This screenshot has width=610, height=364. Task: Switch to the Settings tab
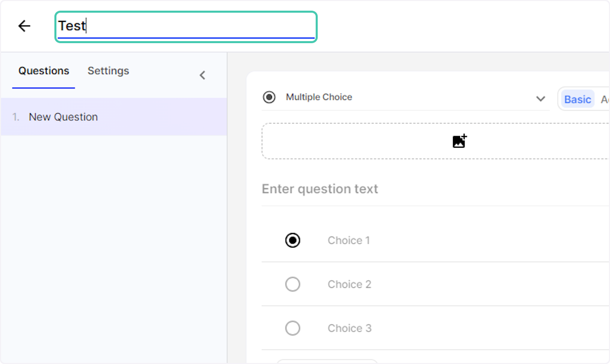108,71
